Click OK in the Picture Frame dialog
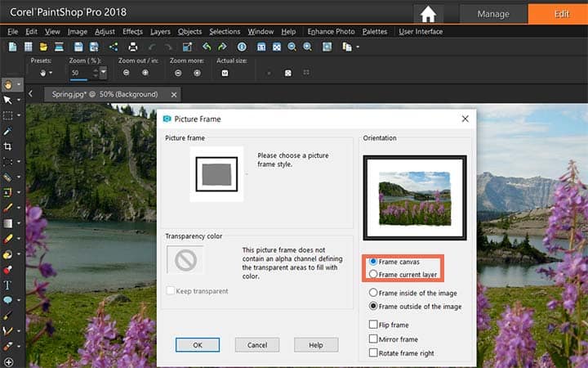 point(198,345)
